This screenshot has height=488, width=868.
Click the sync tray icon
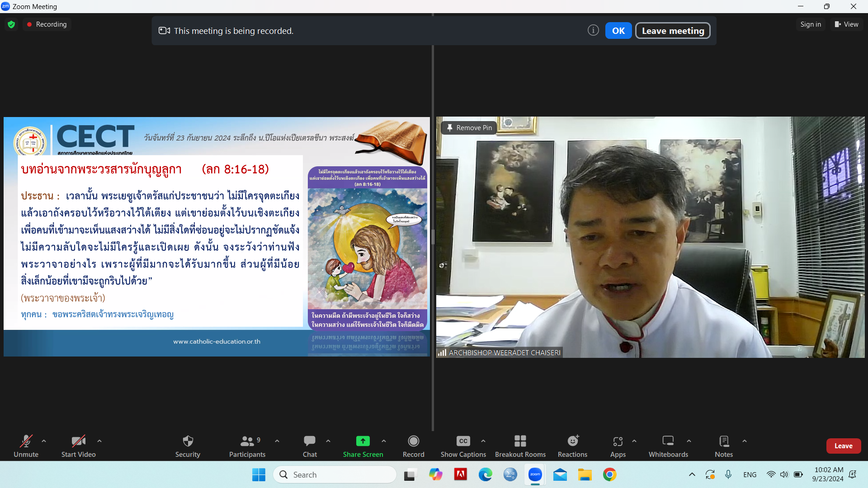pos(710,474)
